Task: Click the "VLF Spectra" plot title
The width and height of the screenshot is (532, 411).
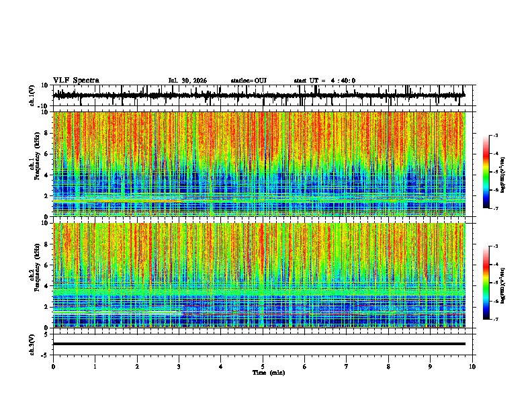Action: click(x=76, y=81)
